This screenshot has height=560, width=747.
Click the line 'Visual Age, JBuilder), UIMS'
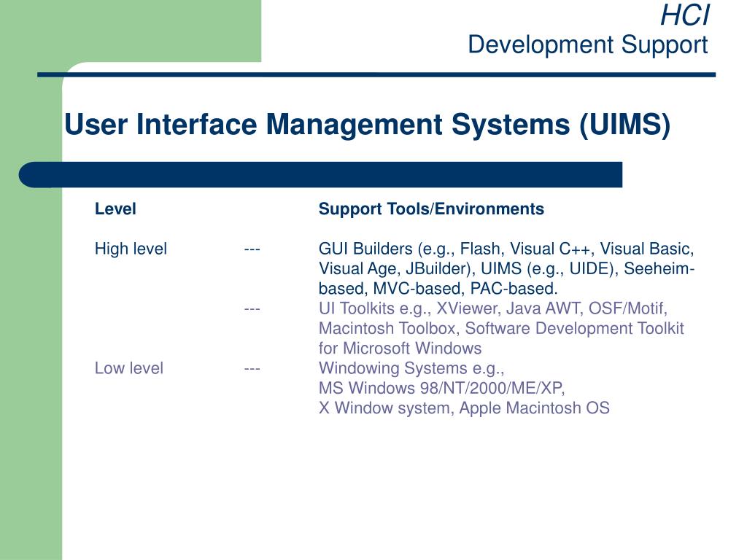[x=506, y=268]
